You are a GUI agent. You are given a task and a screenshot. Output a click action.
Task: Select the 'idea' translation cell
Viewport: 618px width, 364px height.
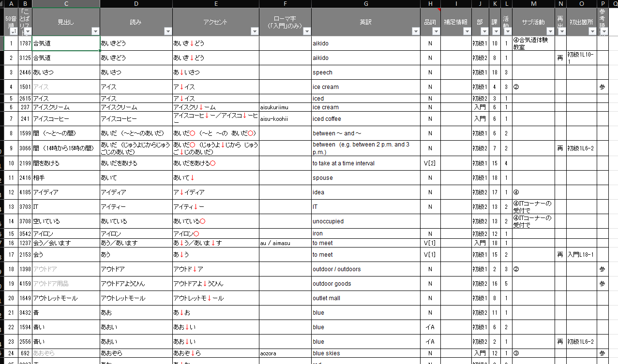tap(366, 192)
